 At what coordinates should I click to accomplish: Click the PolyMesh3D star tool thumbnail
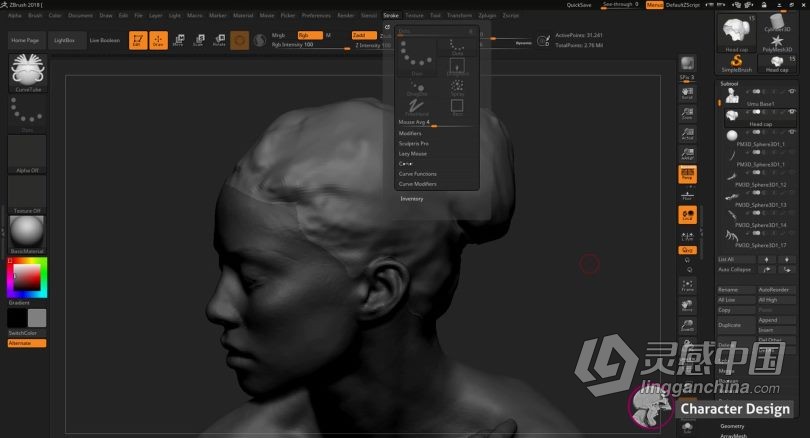coord(777,43)
